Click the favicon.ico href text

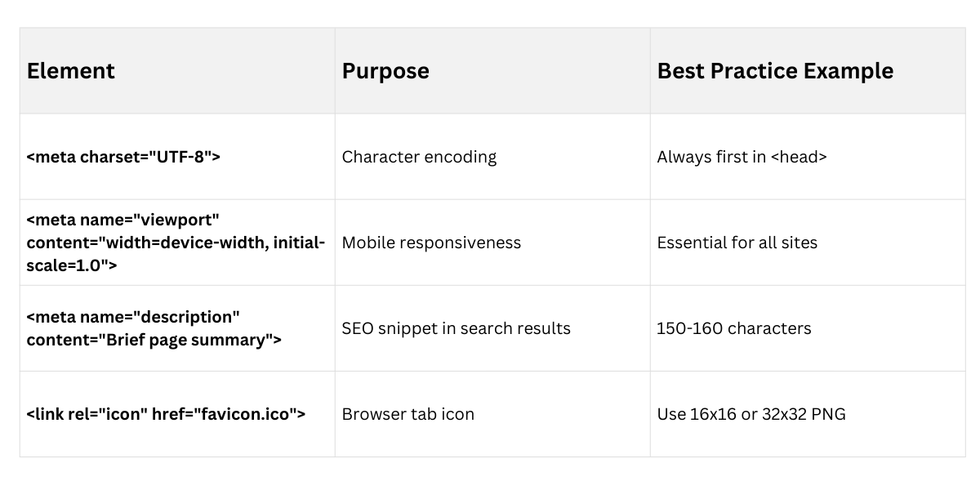[245, 414]
